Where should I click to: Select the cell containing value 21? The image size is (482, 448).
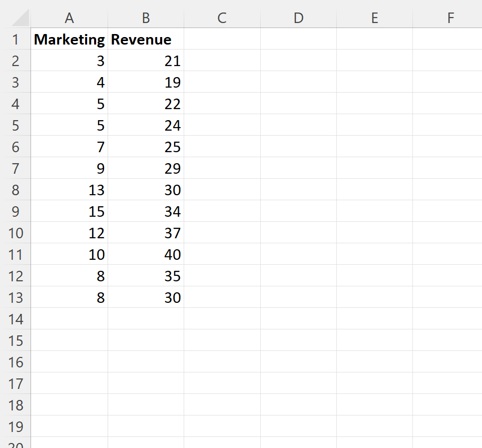(146, 61)
